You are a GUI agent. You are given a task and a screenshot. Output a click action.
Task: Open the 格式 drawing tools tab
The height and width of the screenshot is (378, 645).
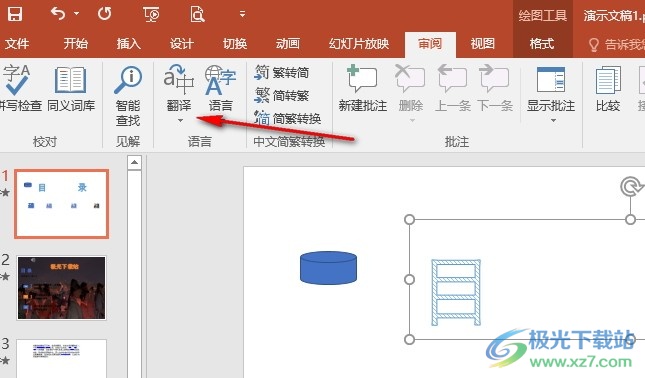(x=542, y=44)
